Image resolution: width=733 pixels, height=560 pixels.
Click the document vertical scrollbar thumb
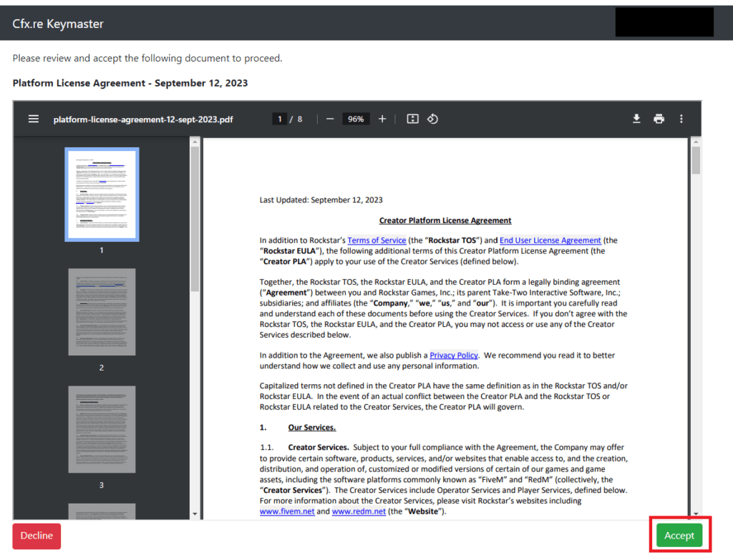(x=696, y=160)
